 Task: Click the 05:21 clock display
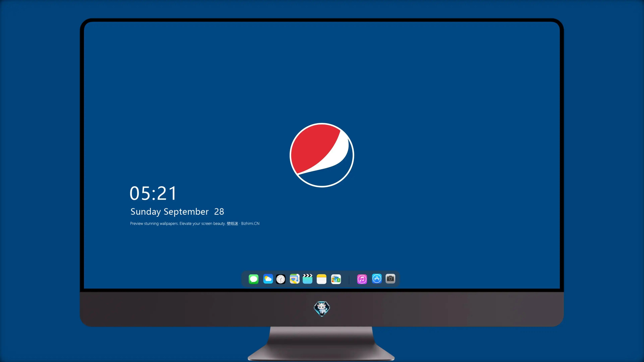(153, 193)
